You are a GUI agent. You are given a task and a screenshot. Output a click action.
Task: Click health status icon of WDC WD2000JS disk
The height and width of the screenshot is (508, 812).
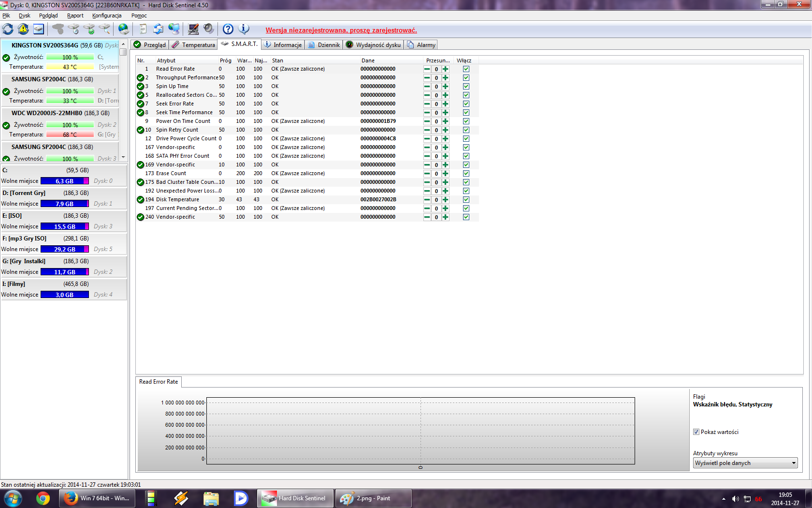pos(6,125)
